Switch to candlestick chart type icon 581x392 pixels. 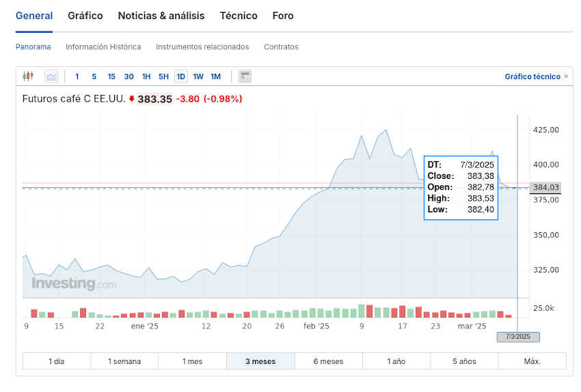[28, 76]
